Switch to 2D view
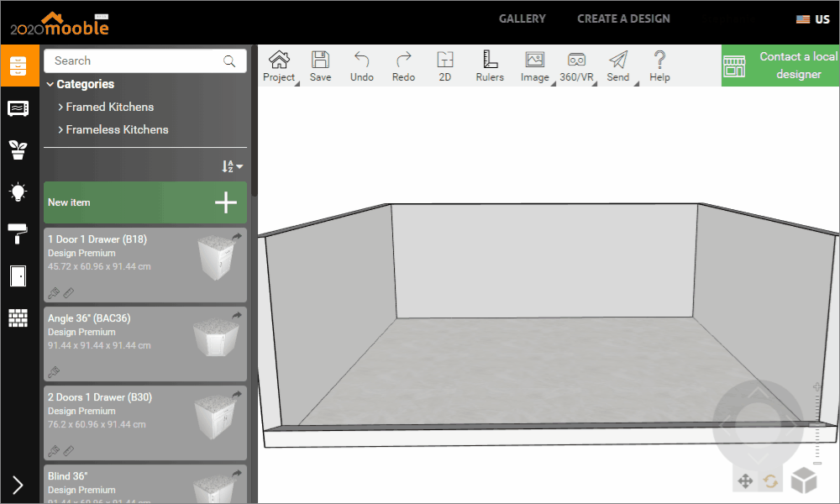The height and width of the screenshot is (504, 840). pyautogui.click(x=445, y=66)
